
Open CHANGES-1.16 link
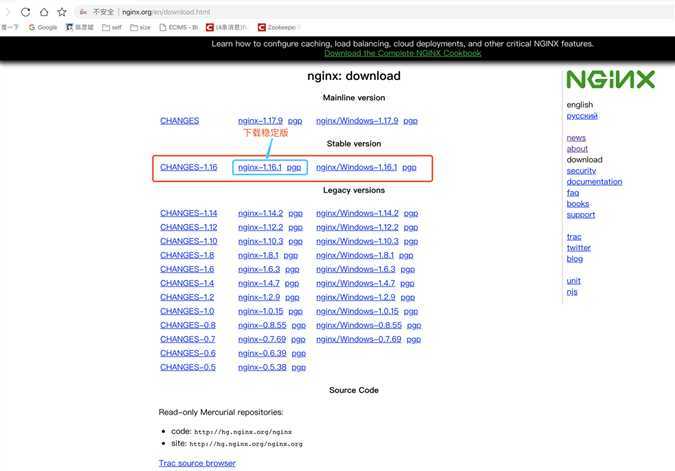[x=189, y=167]
